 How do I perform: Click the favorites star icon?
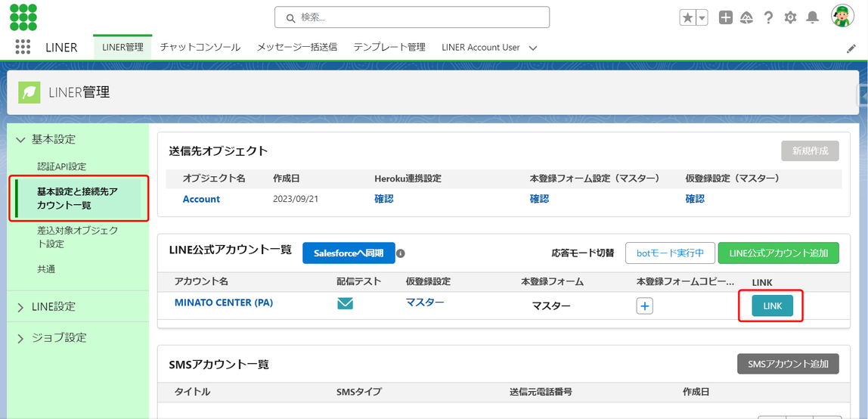(x=687, y=17)
